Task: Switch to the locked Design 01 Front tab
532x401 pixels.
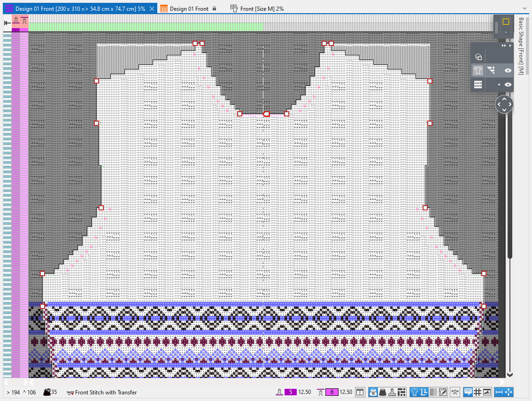Action: (189, 8)
